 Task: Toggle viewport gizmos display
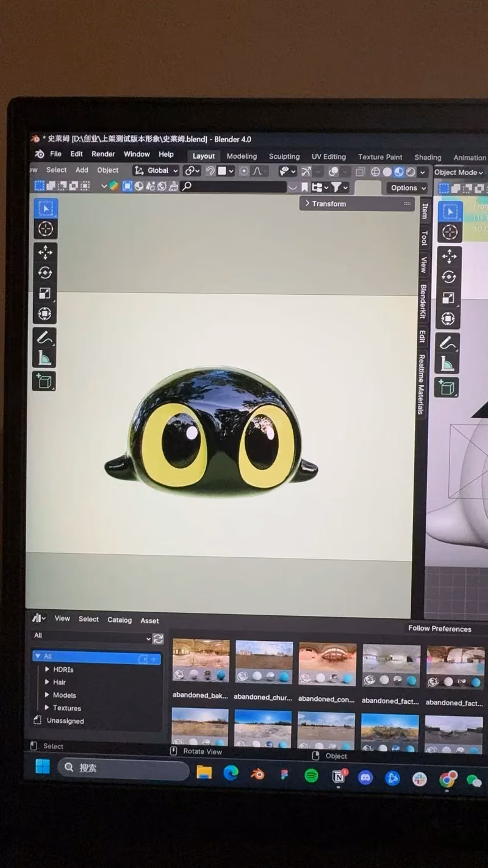tap(306, 172)
